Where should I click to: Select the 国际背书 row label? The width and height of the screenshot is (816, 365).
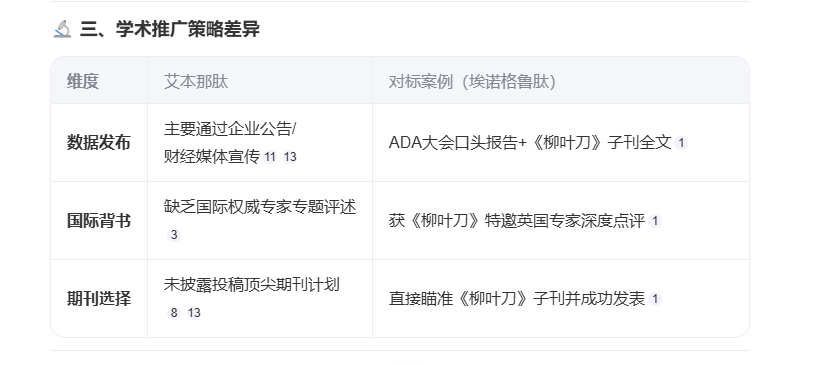(x=99, y=220)
